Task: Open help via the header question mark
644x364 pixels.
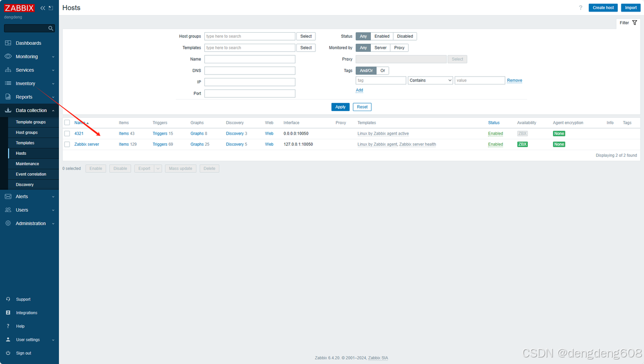Action: (x=581, y=8)
